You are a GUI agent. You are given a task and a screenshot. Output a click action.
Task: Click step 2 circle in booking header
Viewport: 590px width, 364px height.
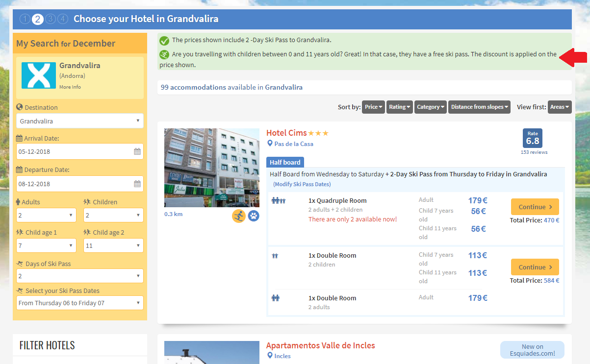(37, 19)
